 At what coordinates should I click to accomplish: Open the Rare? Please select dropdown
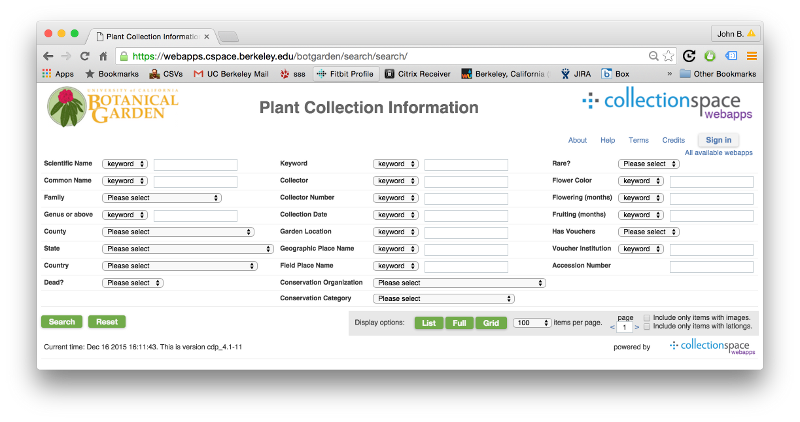pos(648,164)
